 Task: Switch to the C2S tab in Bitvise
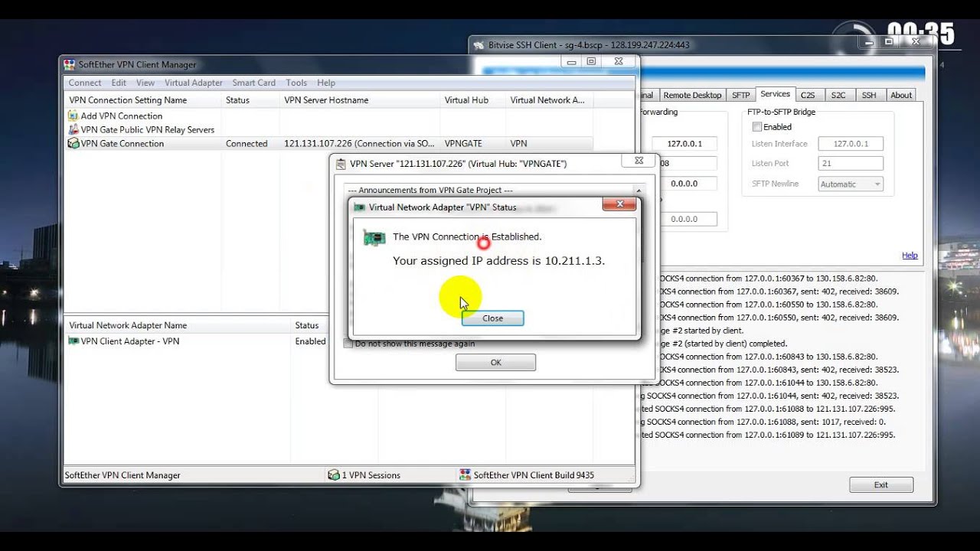(808, 96)
